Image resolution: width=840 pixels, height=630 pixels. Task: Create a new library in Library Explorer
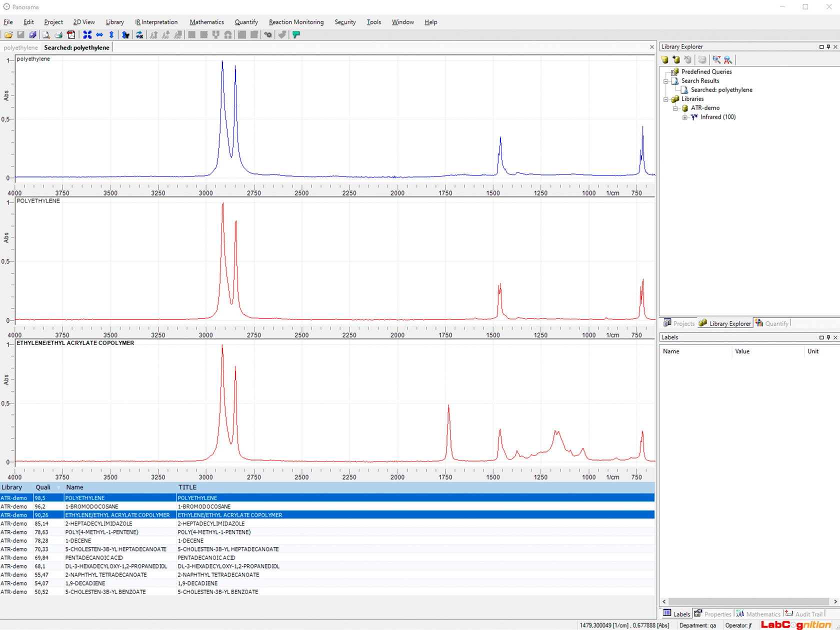tap(664, 59)
